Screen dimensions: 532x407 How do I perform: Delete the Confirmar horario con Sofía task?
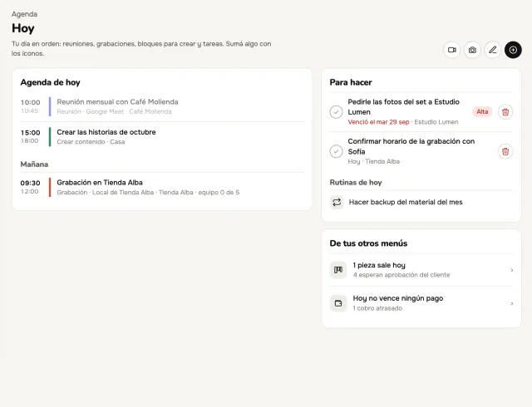coord(505,151)
